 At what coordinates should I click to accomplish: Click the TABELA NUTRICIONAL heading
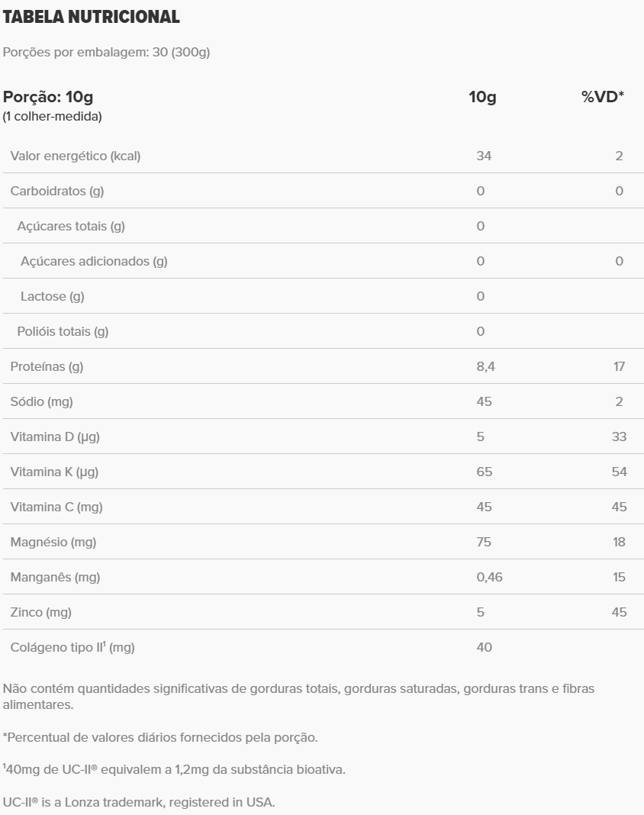tap(92, 17)
